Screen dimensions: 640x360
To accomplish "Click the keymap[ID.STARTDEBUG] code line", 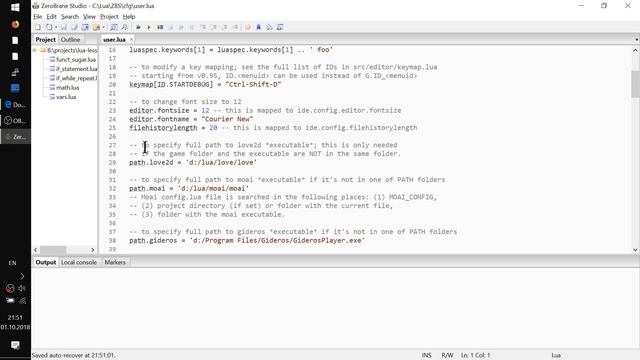I will [205, 84].
